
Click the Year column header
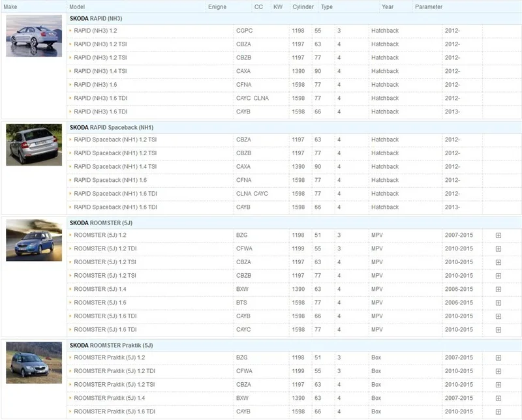point(388,7)
